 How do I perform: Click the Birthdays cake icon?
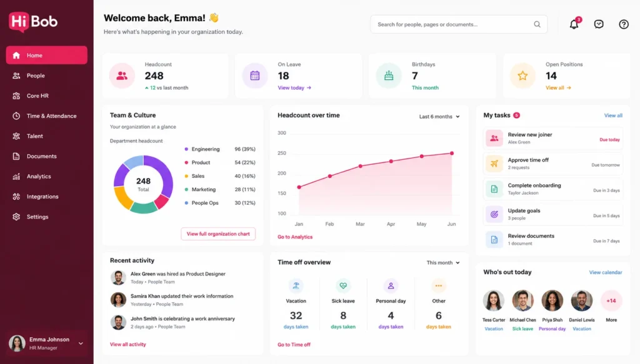click(x=389, y=76)
